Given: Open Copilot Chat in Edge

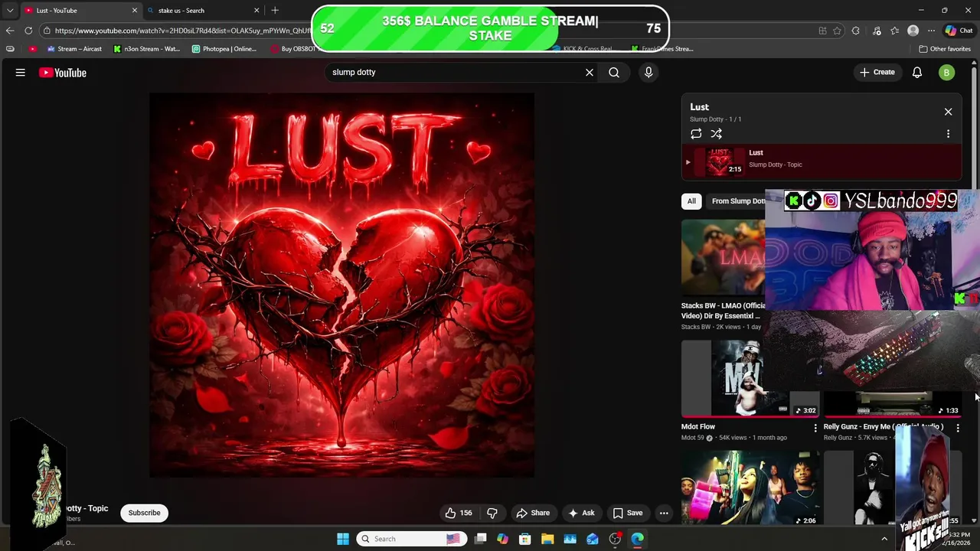Looking at the screenshot, I should point(959,31).
